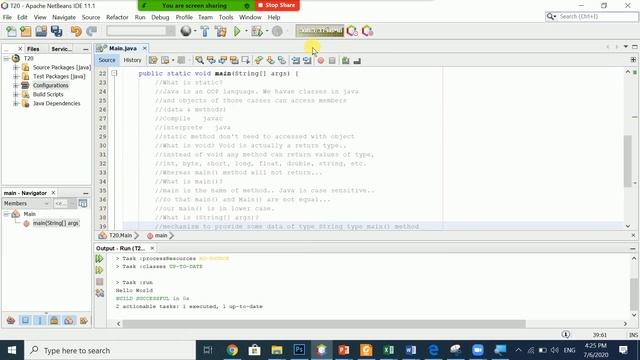The width and height of the screenshot is (640, 360).
Task: Click the Windows Start button
Action: [12, 350]
